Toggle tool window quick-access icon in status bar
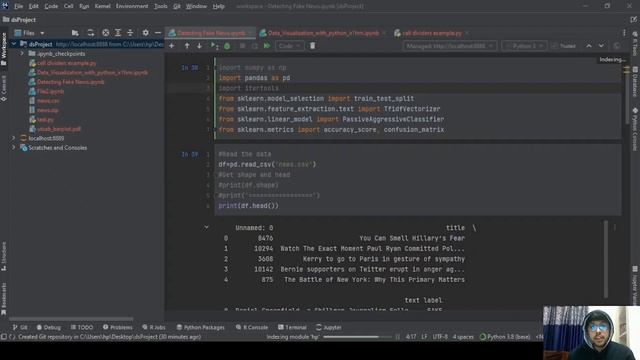Viewport: 640px width, 360px height. (4, 337)
